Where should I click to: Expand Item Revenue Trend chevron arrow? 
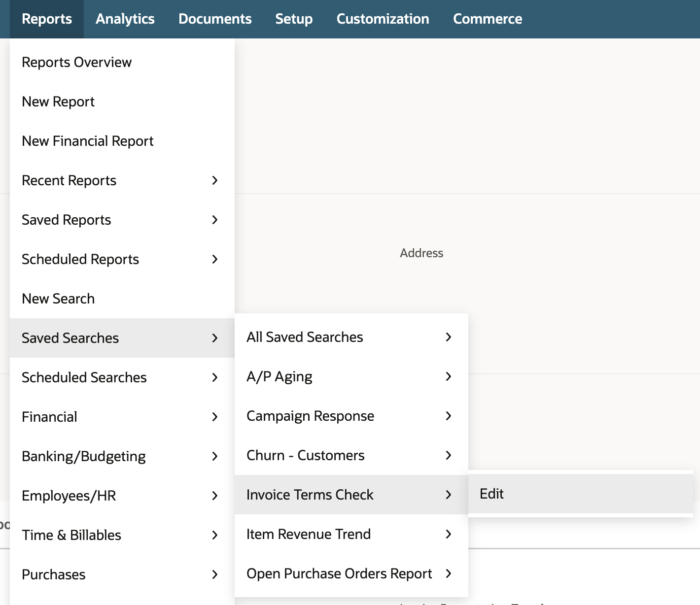coord(449,534)
